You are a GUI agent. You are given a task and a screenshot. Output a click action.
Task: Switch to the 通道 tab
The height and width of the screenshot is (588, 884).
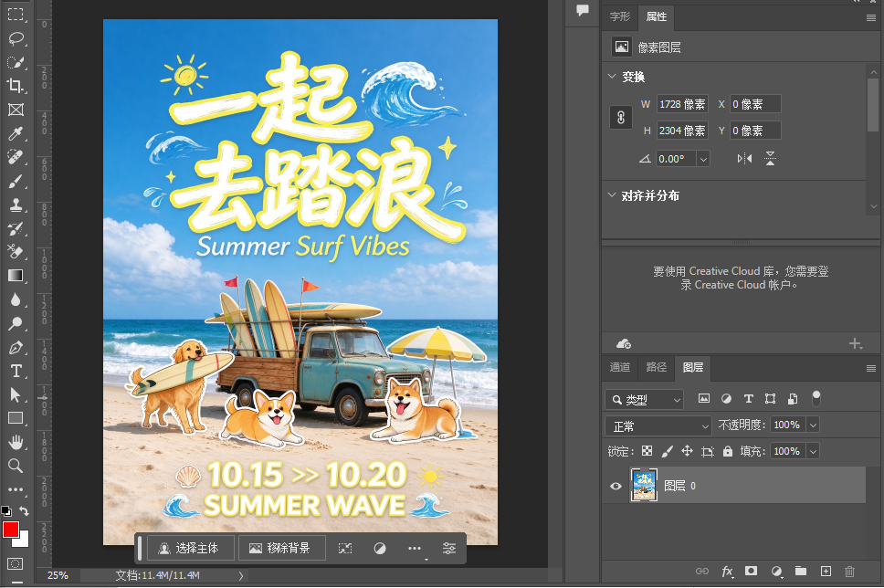click(x=619, y=368)
